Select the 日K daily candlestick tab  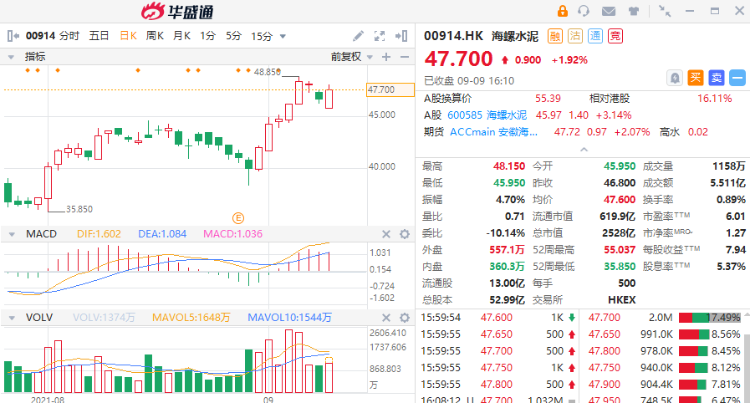click(x=128, y=36)
